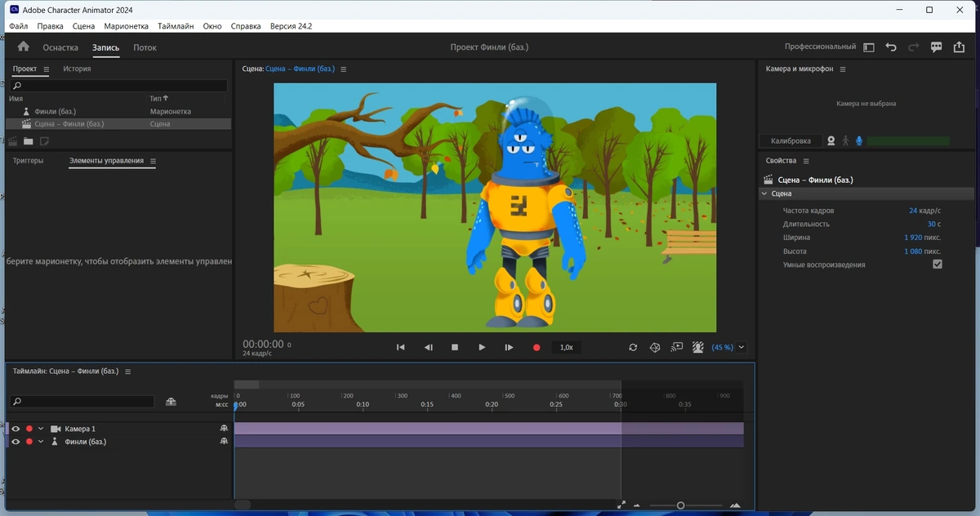Go to the Home screen icon
This screenshot has height=516, width=980.
coord(23,47)
